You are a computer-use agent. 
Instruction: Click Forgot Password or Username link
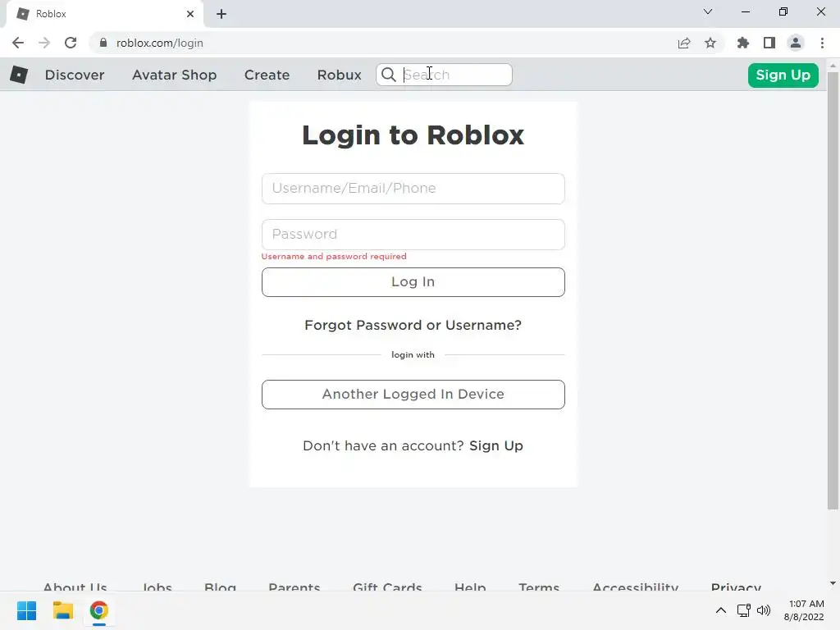(413, 325)
